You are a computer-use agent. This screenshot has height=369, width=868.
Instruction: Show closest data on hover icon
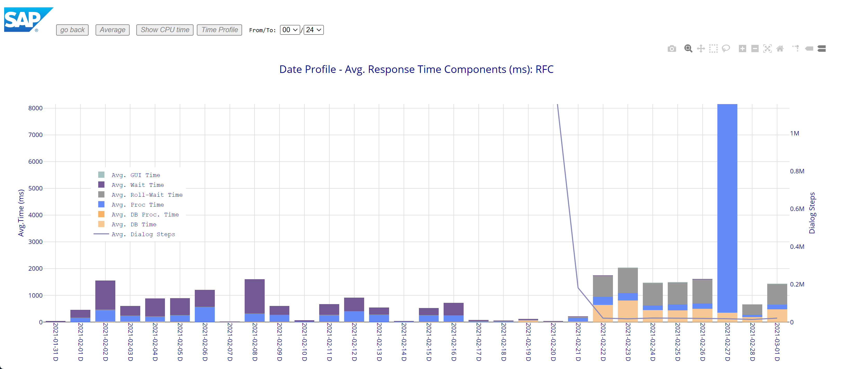coord(809,49)
